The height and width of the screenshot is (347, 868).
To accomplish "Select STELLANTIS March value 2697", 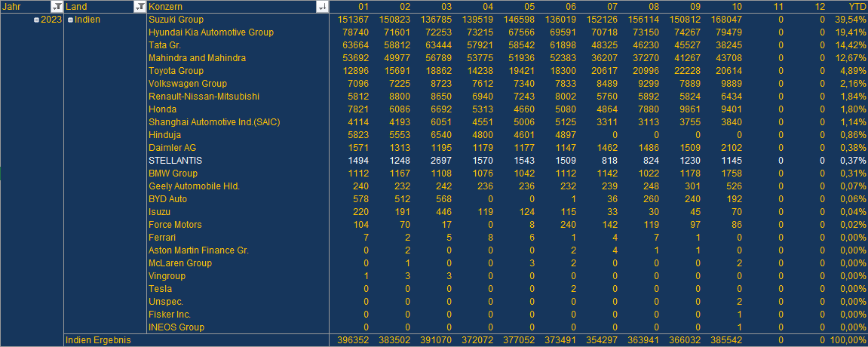I will 442,161.
